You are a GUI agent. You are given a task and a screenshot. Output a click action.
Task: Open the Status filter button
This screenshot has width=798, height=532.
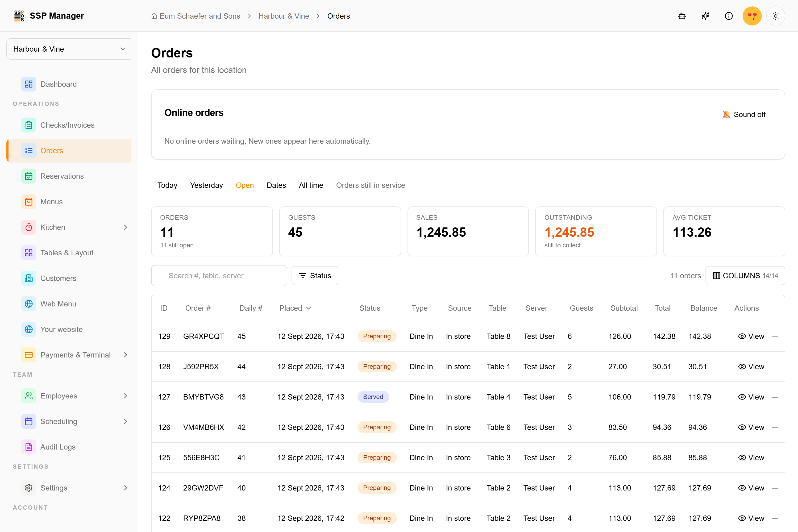point(315,276)
